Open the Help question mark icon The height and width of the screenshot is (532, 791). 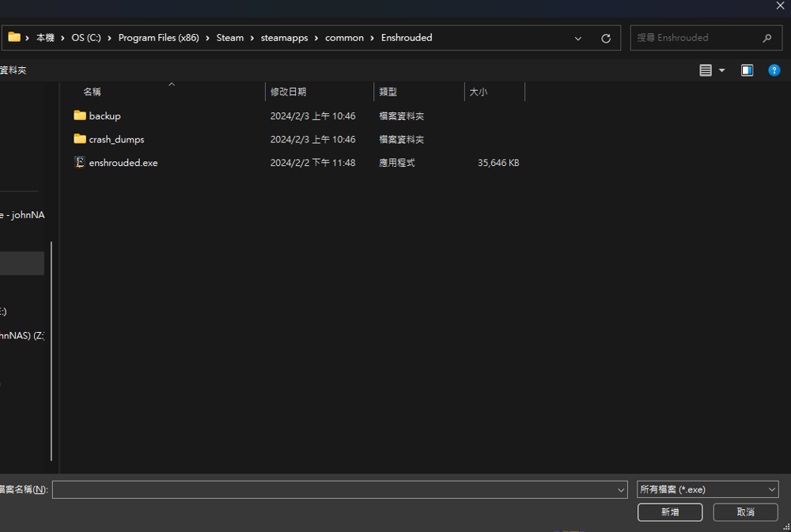pyautogui.click(x=774, y=70)
